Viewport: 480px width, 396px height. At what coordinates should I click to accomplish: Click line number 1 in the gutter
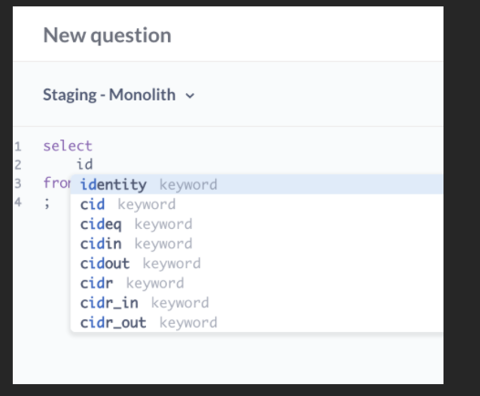(18, 146)
